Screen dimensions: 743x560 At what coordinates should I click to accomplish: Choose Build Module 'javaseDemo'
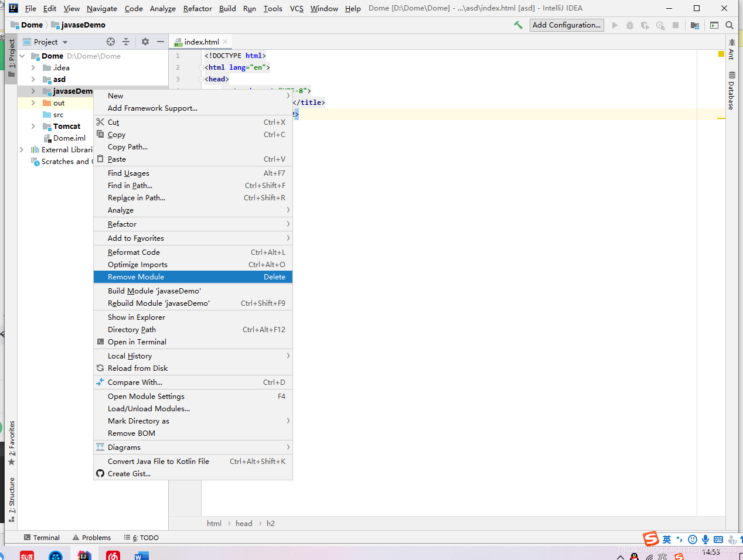[193, 291]
